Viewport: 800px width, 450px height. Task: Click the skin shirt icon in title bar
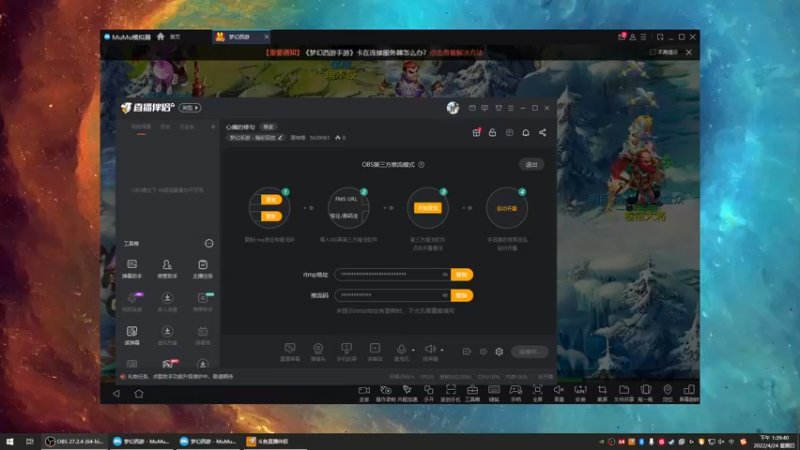coord(498,108)
